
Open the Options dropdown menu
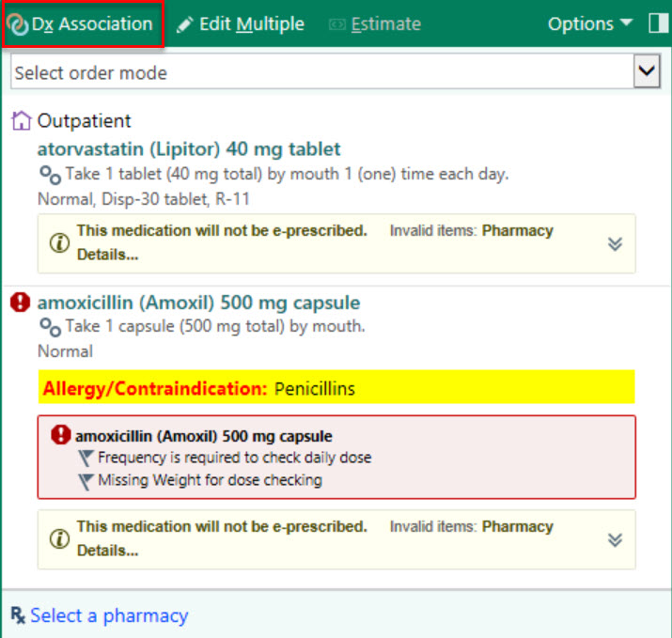[590, 24]
